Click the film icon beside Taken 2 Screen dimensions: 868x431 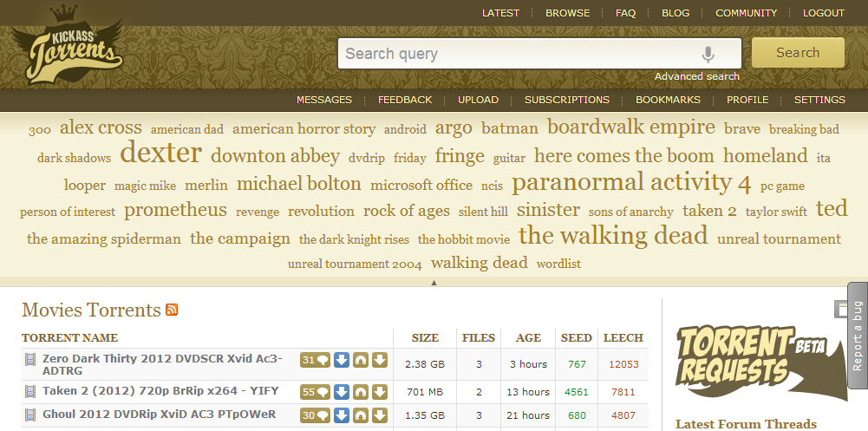[30, 392]
